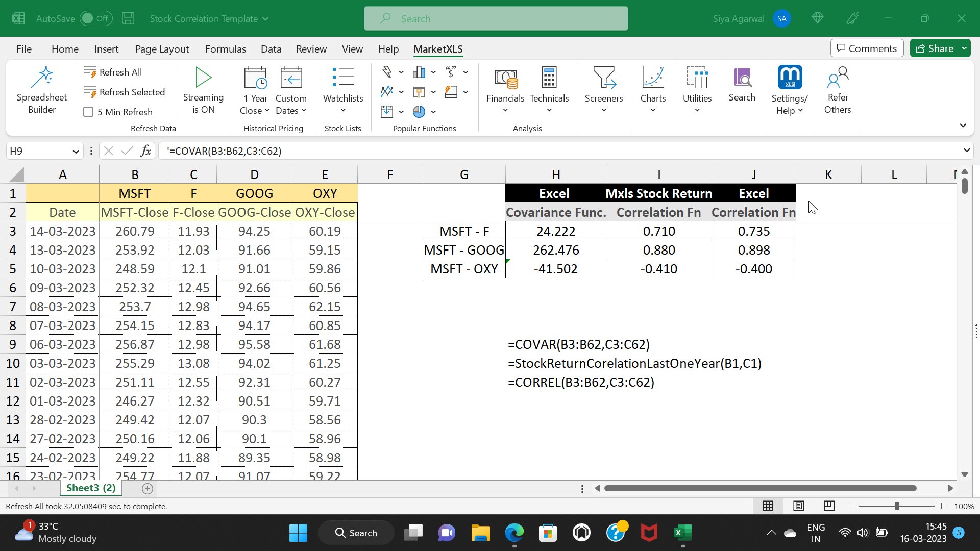The height and width of the screenshot is (551, 980).
Task: Click the Siya Agarwal account avatar
Action: click(781, 19)
